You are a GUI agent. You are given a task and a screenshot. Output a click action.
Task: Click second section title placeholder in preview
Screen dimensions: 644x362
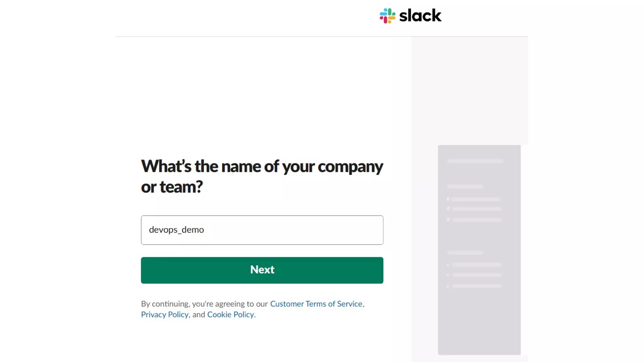[465, 252]
